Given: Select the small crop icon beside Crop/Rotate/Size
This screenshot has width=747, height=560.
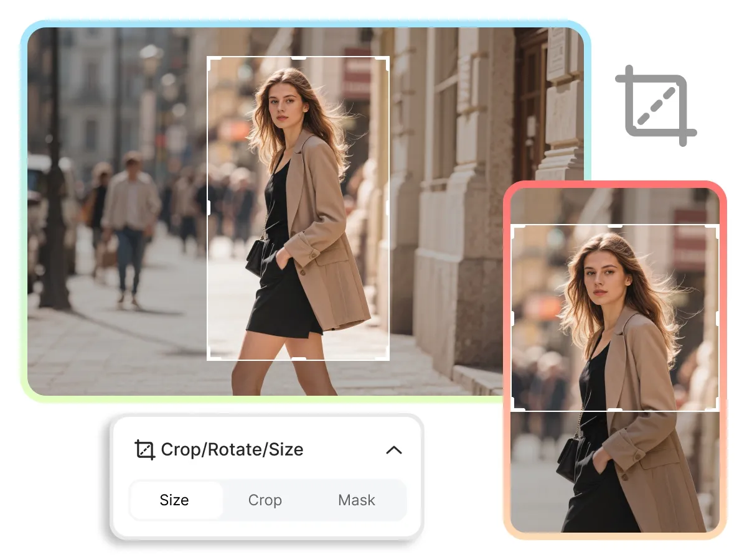Looking at the screenshot, I should point(145,449).
